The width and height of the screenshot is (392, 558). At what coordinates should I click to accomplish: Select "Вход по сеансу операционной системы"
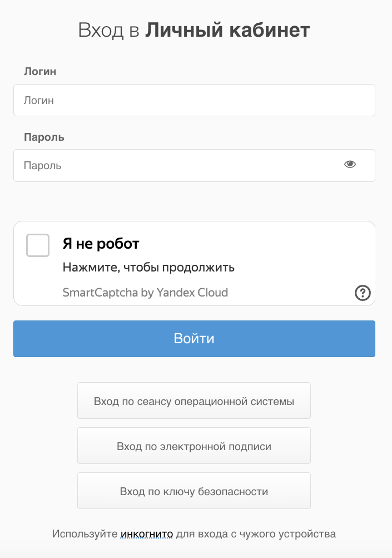194,401
